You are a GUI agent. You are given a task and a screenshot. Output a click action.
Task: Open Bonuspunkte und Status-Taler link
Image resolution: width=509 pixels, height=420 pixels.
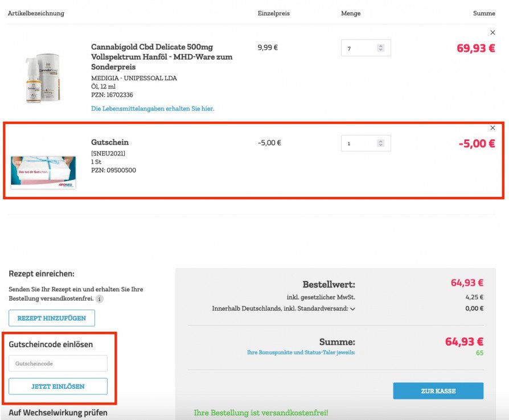click(x=301, y=352)
